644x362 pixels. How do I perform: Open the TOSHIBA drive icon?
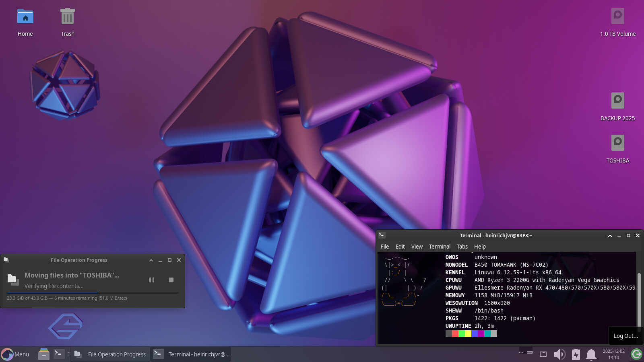pos(617,144)
